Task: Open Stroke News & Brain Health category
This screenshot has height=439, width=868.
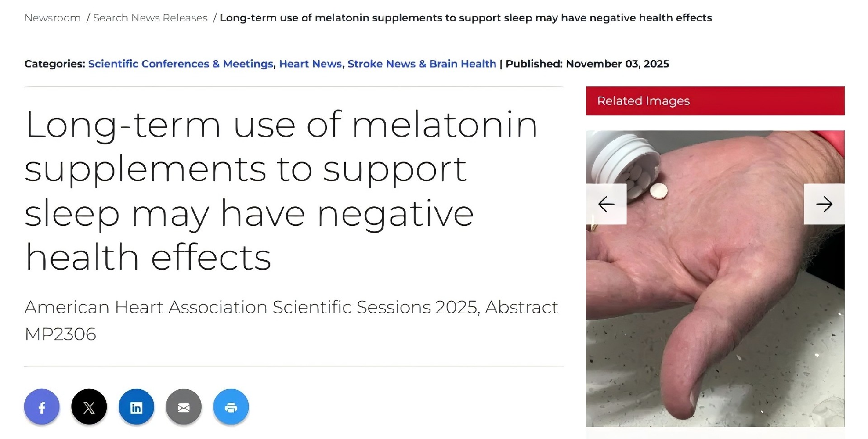Action: (421, 64)
